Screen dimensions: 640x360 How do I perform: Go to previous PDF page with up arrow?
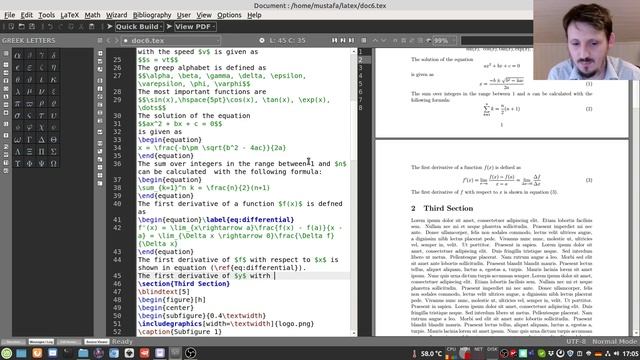tap(375, 40)
